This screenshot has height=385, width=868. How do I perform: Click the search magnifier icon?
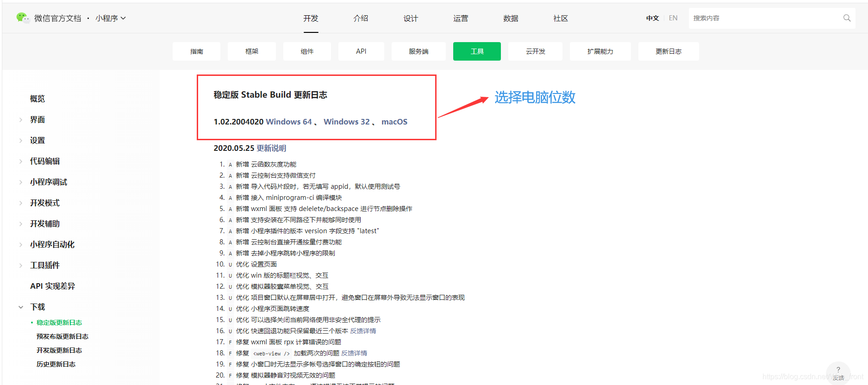[x=847, y=18]
